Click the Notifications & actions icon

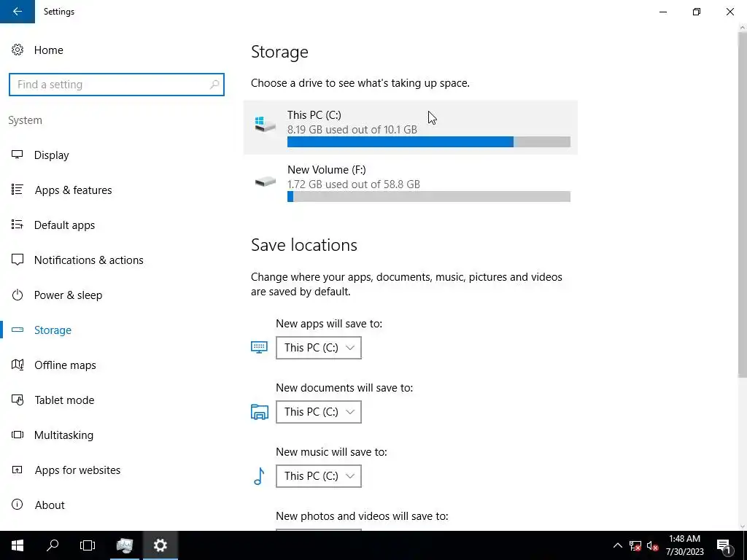pyautogui.click(x=18, y=260)
